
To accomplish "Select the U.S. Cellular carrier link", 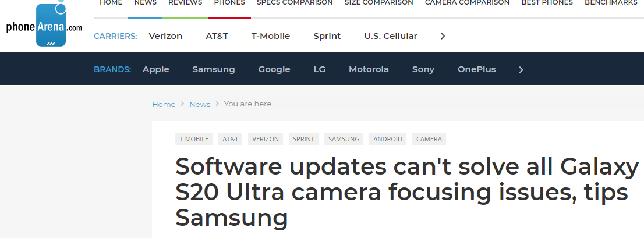I will click(391, 36).
